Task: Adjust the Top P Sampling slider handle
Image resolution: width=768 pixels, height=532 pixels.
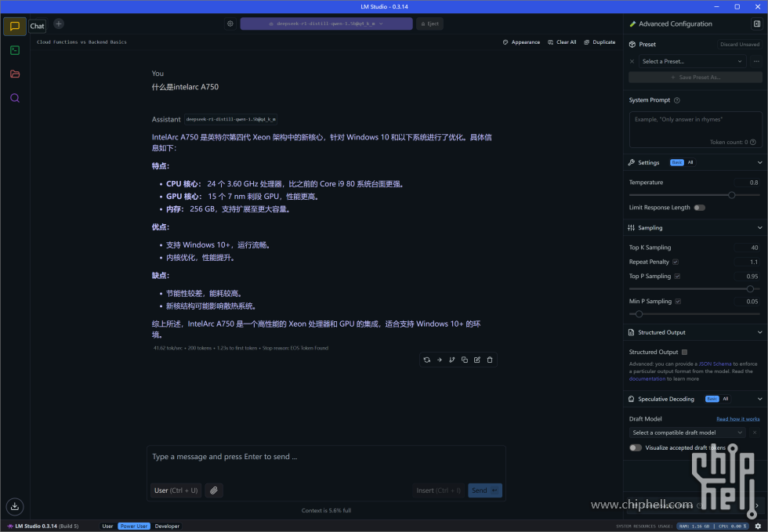Action: pos(750,289)
